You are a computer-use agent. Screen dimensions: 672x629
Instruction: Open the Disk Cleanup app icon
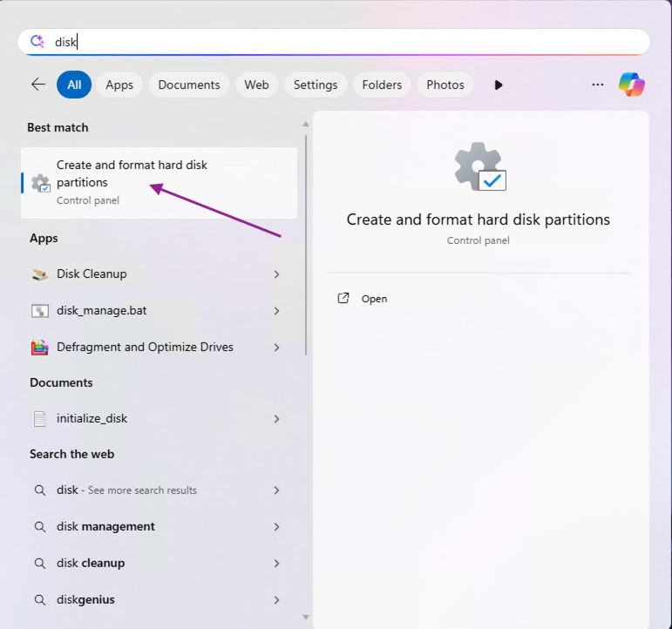40,274
